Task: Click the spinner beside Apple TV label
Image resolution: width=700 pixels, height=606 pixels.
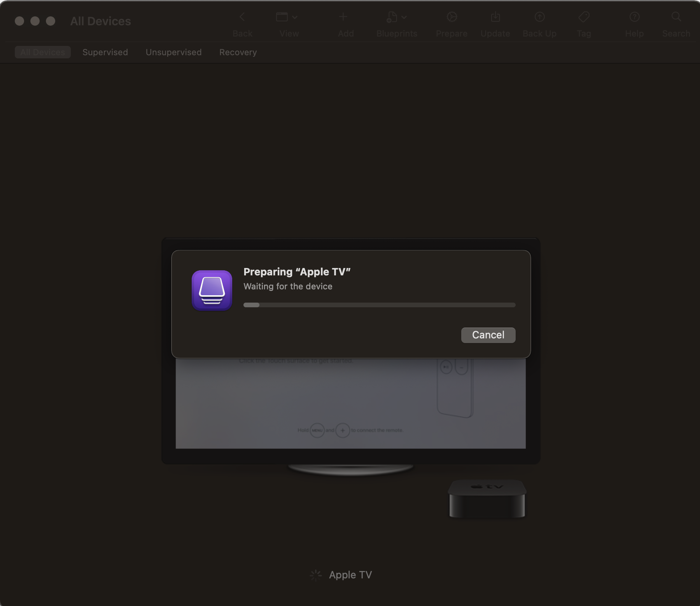Action: 315,575
